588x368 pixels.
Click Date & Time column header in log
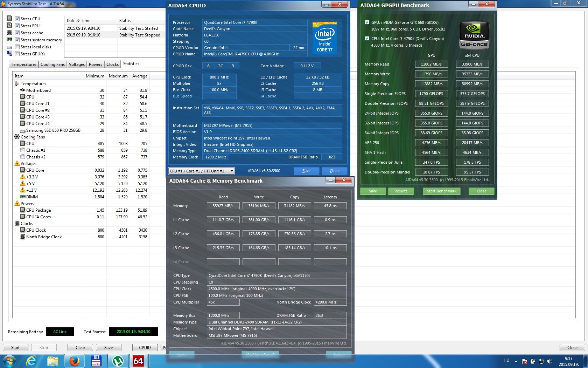click(x=91, y=21)
